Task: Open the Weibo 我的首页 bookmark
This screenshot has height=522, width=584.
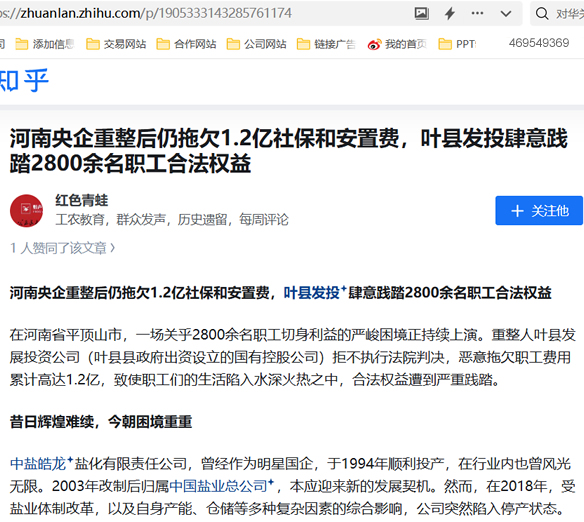Action: (x=397, y=44)
